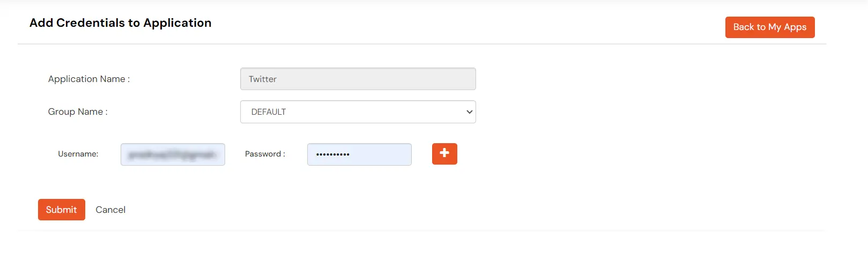Go back using Back to My Apps
Image resolution: width=868 pixels, height=274 pixels.
coord(770,27)
